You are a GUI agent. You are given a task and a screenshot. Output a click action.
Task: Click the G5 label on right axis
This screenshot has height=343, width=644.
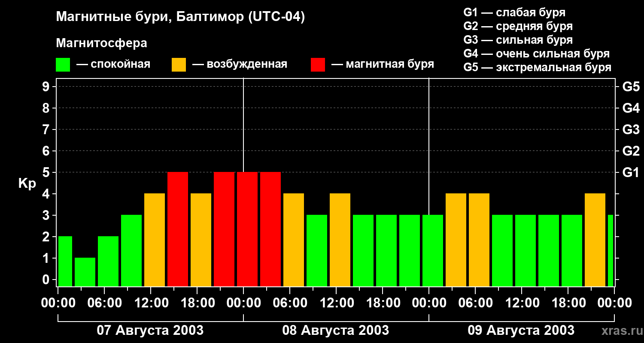point(631,87)
